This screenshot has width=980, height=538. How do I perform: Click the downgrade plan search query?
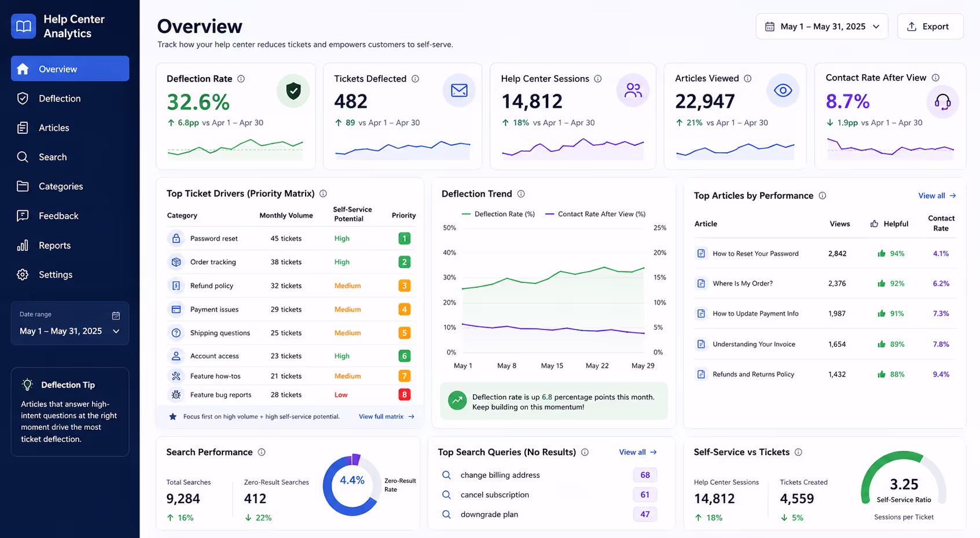coord(489,514)
